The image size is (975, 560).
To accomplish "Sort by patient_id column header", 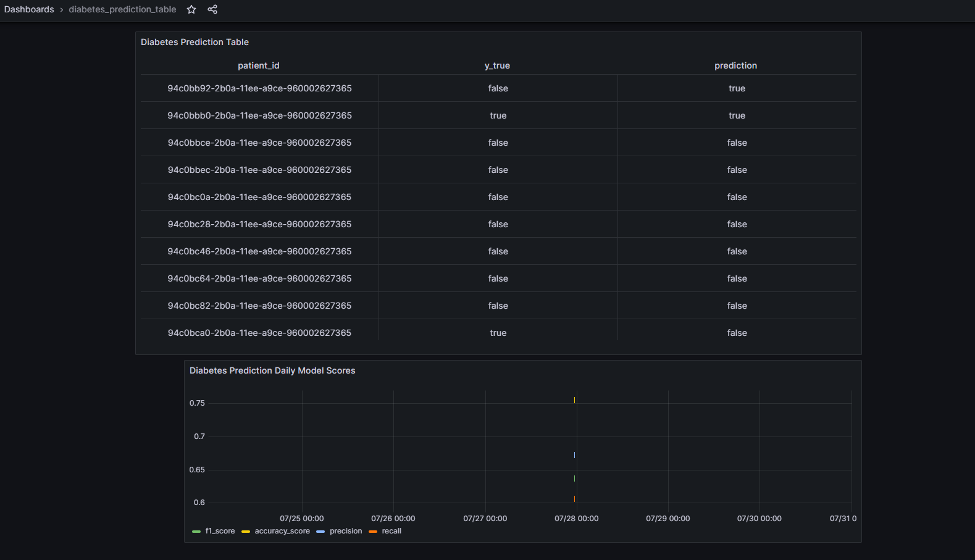I will pyautogui.click(x=259, y=65).
